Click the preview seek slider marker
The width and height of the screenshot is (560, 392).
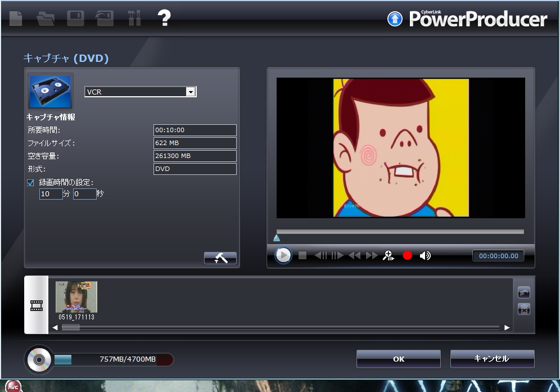coord(277,238)
